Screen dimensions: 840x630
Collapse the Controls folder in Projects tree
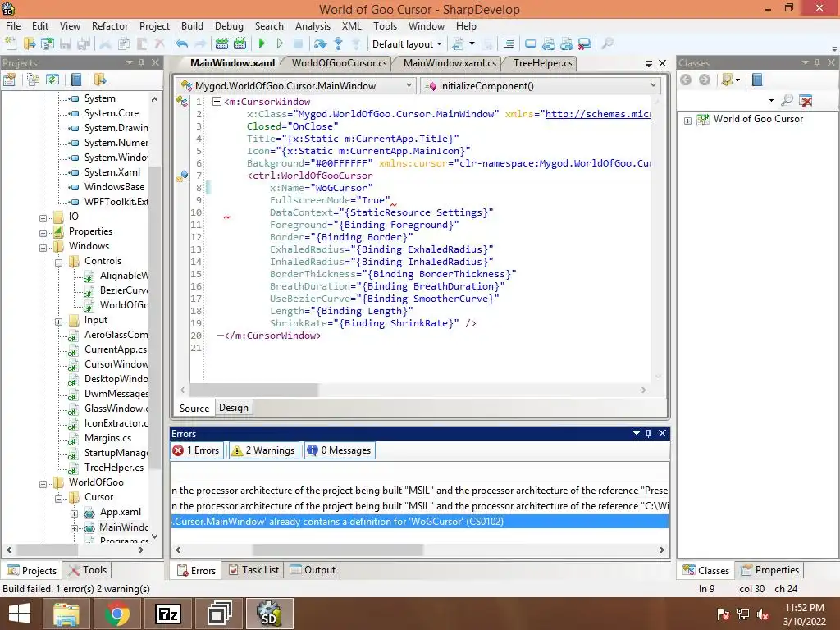[x=58, y=262]
